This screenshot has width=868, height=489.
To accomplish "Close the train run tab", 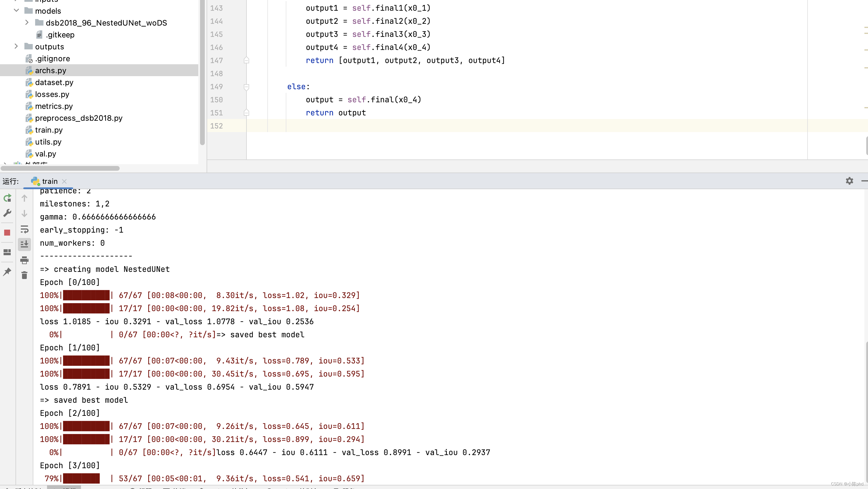I will [x=64, y=181].
